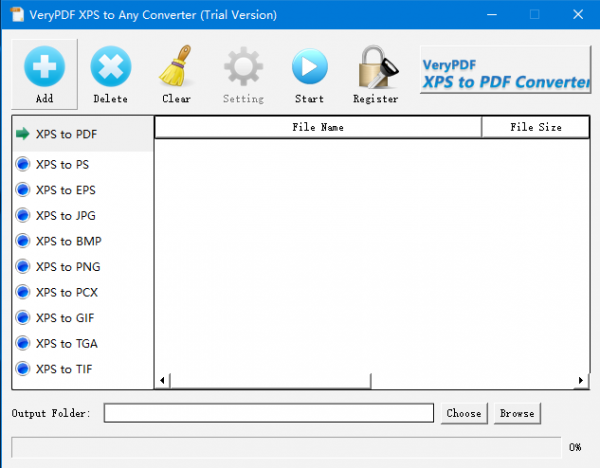
Task: Start conversion with the play icon
Action: pos(310,66)
